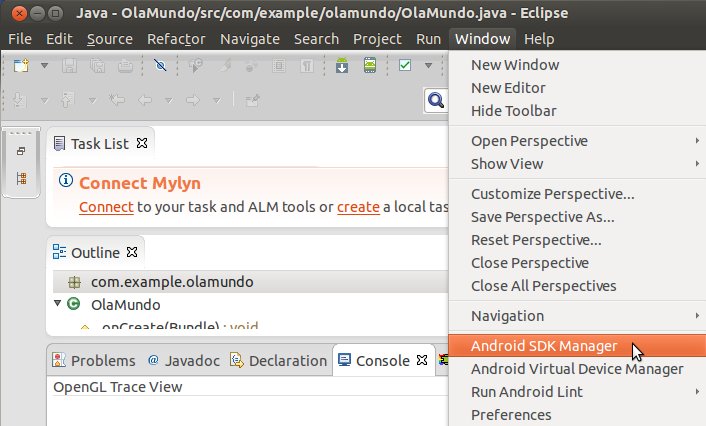Click the Forward navigation arrow
The width and height of the screenshot is (706, 426).
193,100
